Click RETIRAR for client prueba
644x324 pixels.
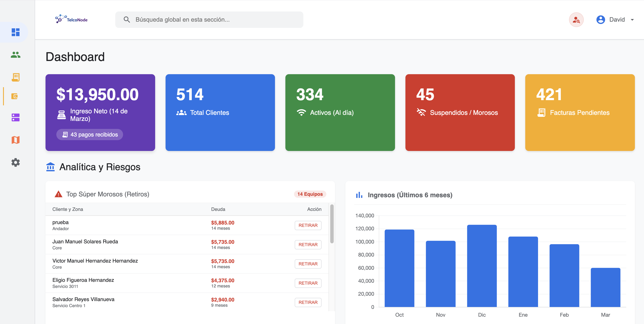(308, 225)
